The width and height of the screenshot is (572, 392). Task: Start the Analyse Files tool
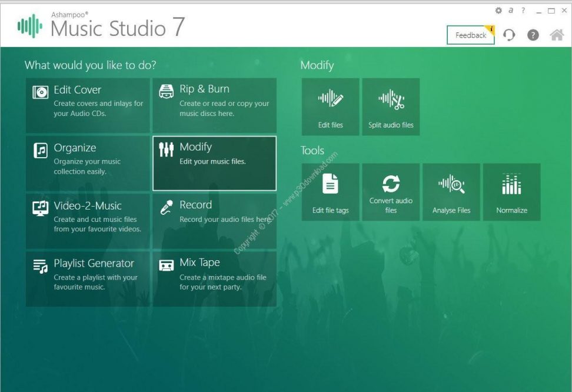451,191
